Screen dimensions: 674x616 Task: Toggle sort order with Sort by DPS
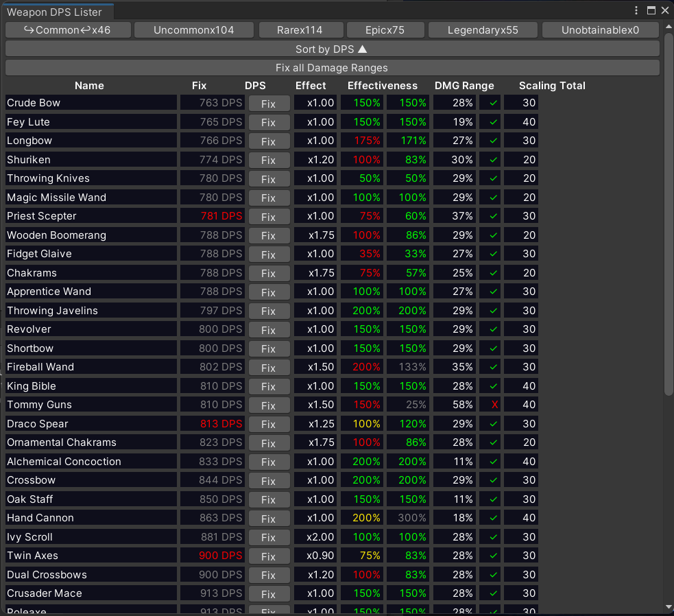tap(332, 49)
